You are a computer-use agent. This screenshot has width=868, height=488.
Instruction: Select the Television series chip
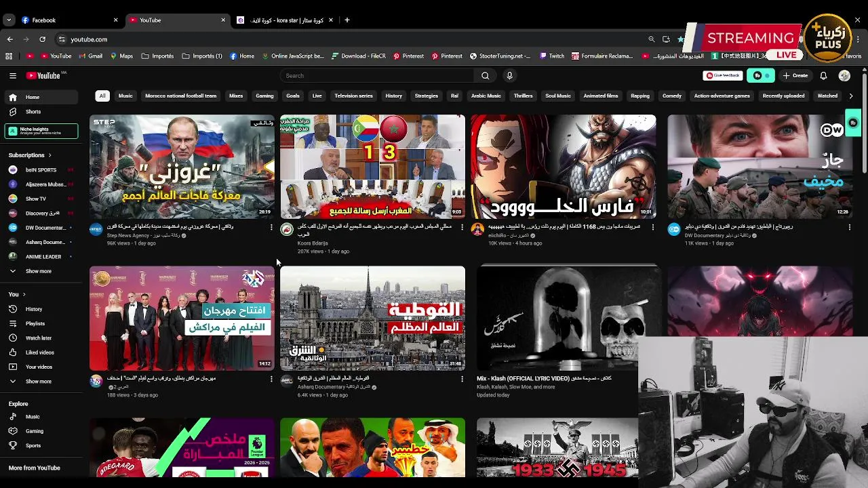point(353,96)
